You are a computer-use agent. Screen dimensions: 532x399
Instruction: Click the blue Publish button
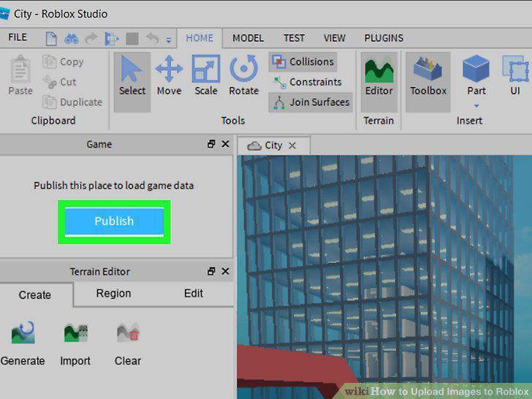click(114, 221)
